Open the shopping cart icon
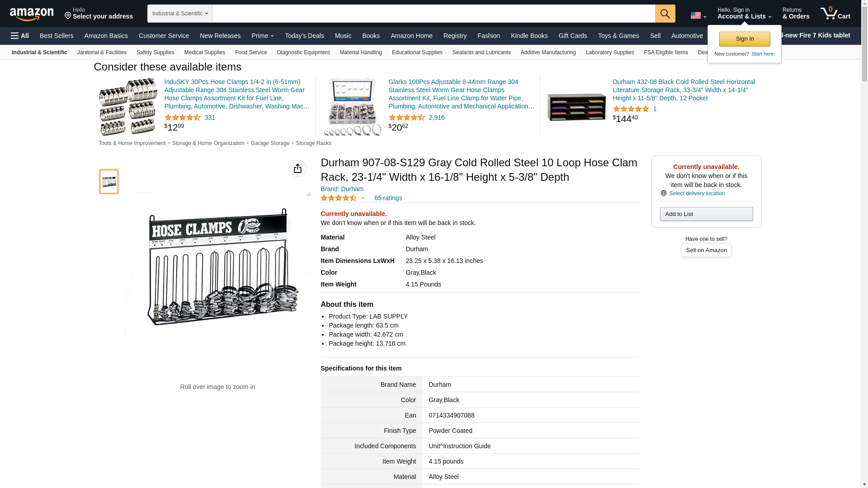Image resolution: width=868 pixels, height=488 pixels. [x=835, y=14]
